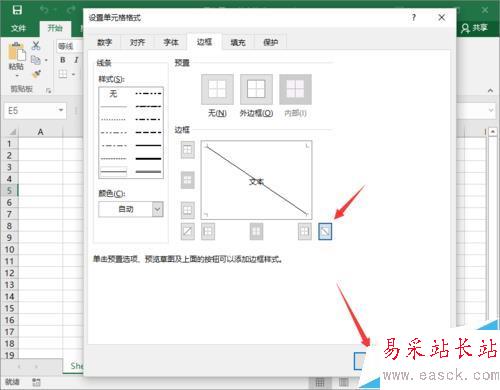The width and height of the screenshot is (500, 390).
Task: Select the dotted line style
Action: pyautogui.click(x=114, y=119)
